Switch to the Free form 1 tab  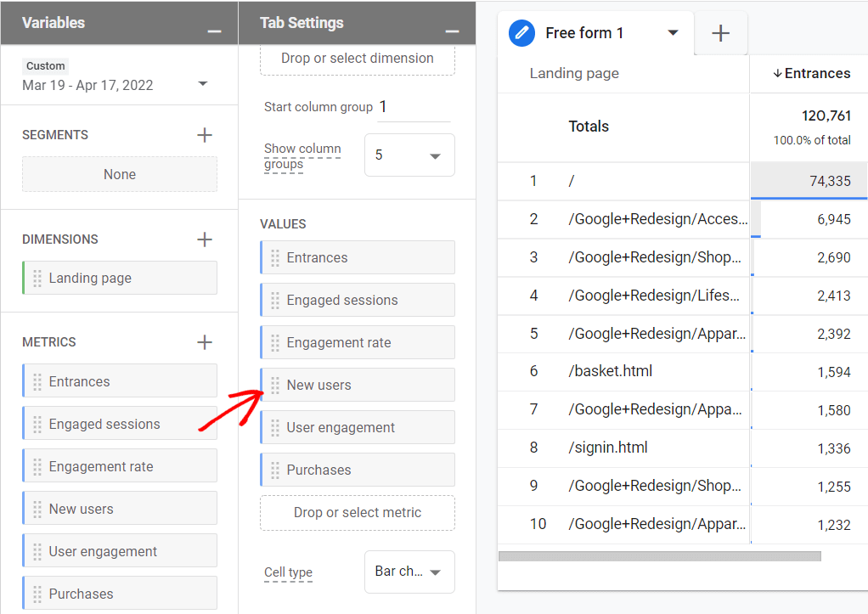coord(584,32)
